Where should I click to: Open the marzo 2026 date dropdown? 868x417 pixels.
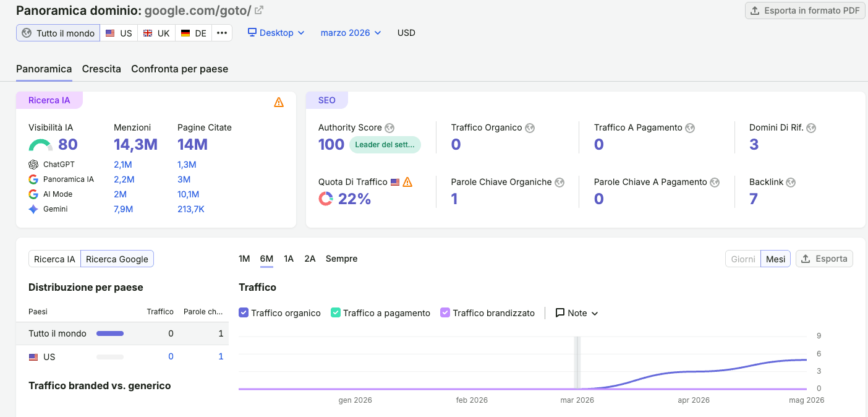click(351, 33)
